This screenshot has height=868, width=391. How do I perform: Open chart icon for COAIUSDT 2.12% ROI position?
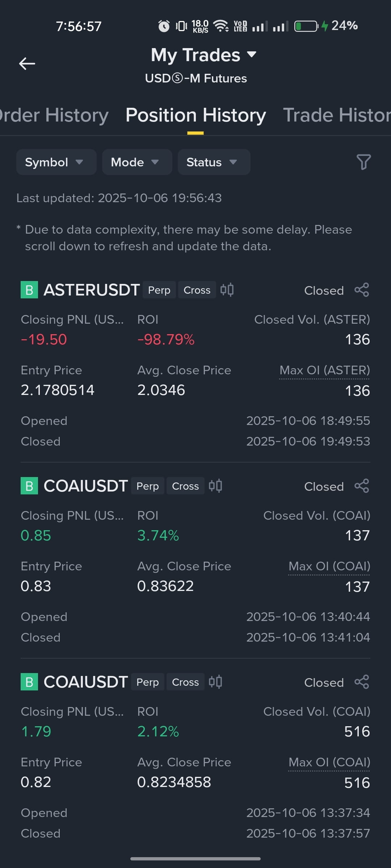(x=215, y=682)
